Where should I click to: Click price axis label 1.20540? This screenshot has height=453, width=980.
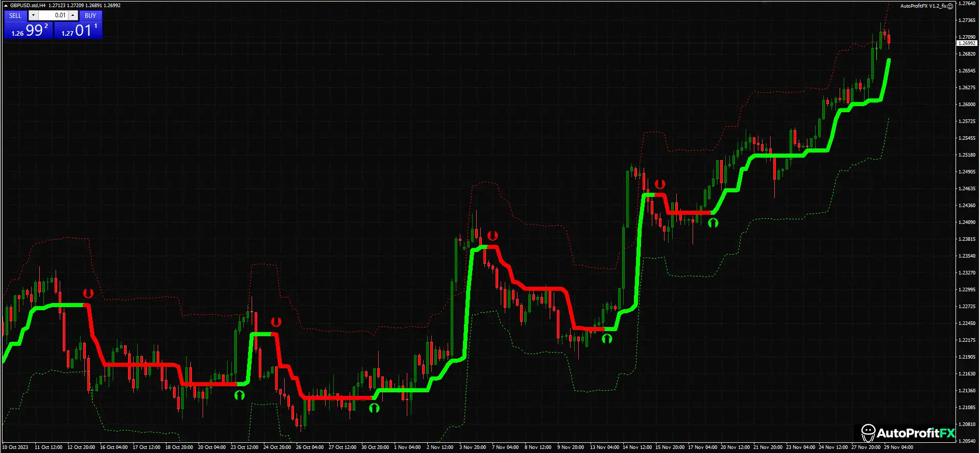967,441
